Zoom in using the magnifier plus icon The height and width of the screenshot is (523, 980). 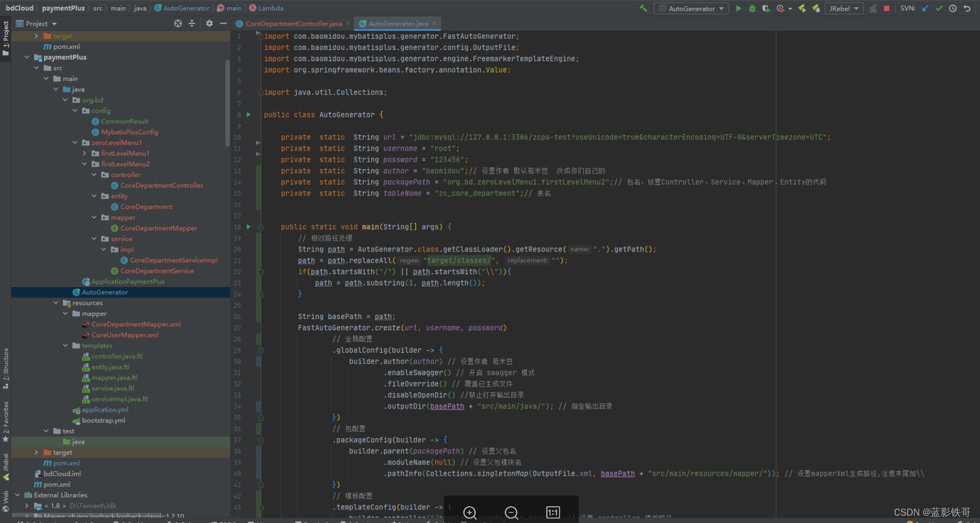470,512
